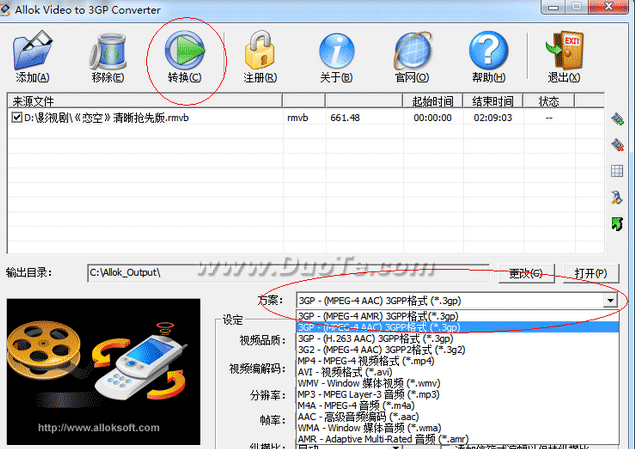Click the 移除(E) remove trash icon
Viewport: 635px width, 449px height.
pos(108,51)
